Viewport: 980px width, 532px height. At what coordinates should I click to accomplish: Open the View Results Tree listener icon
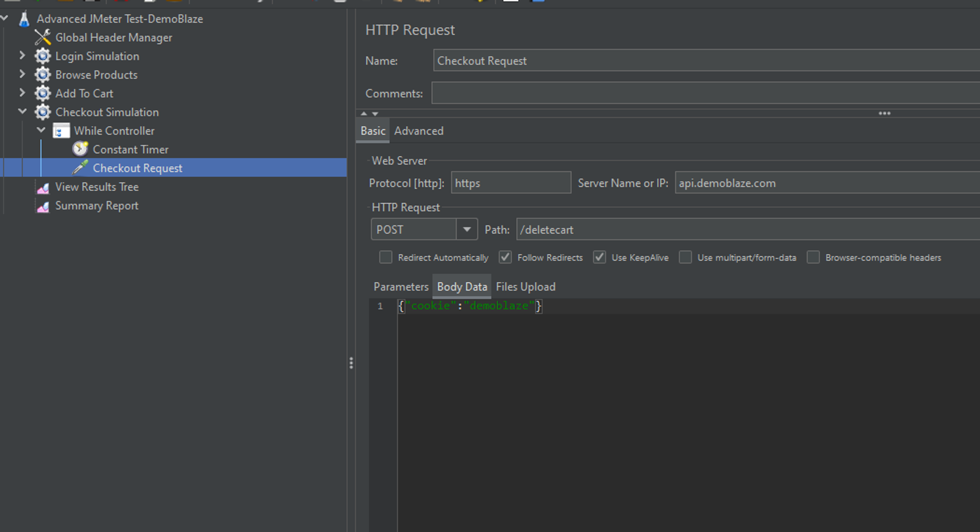pyautogui.click(x=43, y=187)
